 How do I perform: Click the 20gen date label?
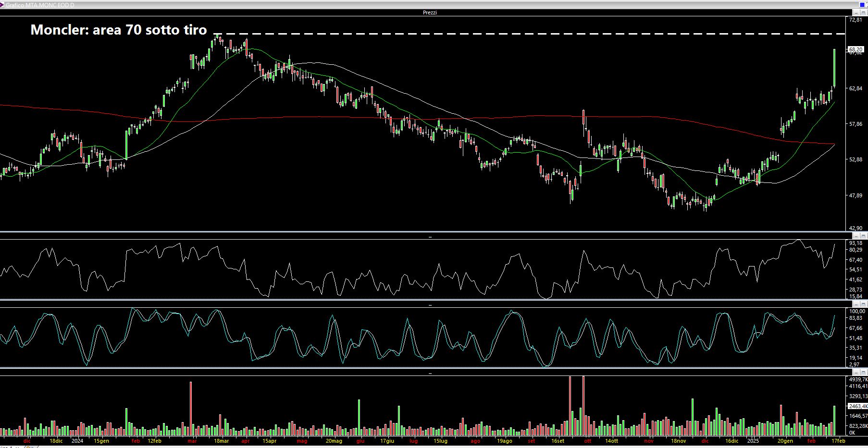(785, 441)
